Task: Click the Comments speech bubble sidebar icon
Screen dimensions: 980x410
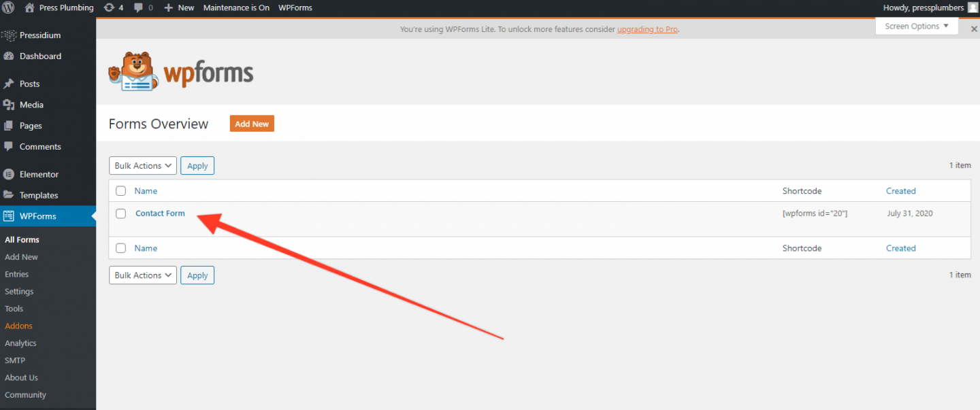Action: point(9,147)
